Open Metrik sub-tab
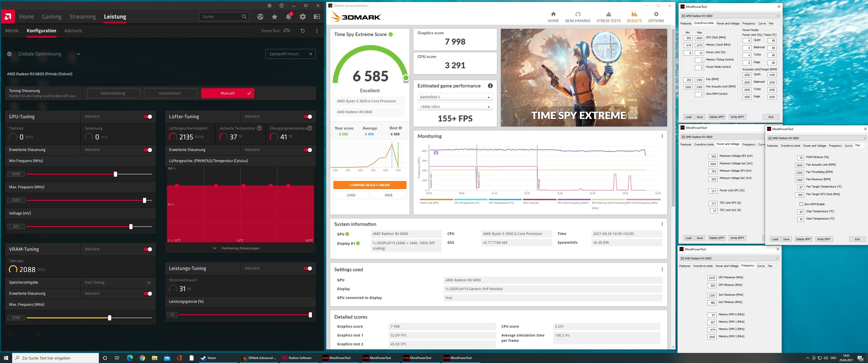Screen dimensions: 868x363 click(12, 31)
